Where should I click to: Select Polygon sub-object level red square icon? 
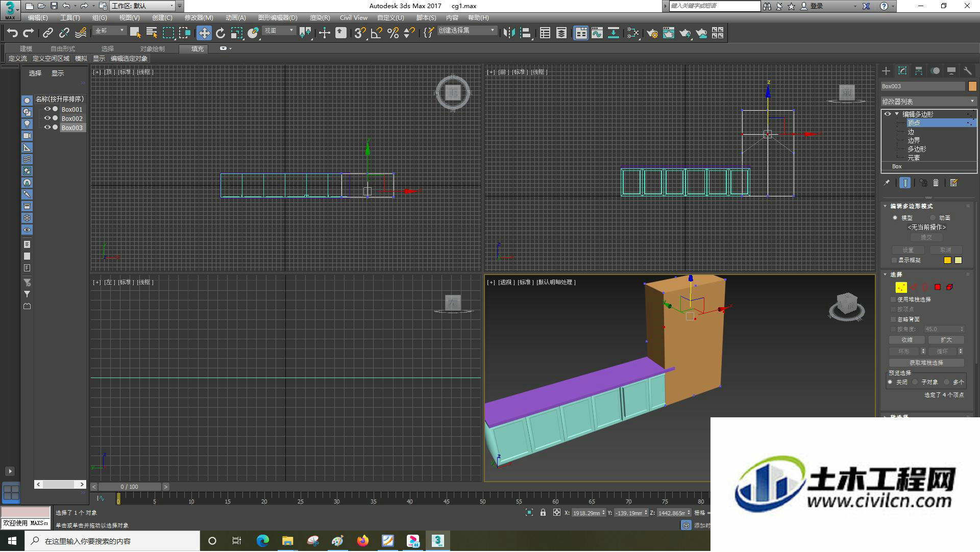938,287
